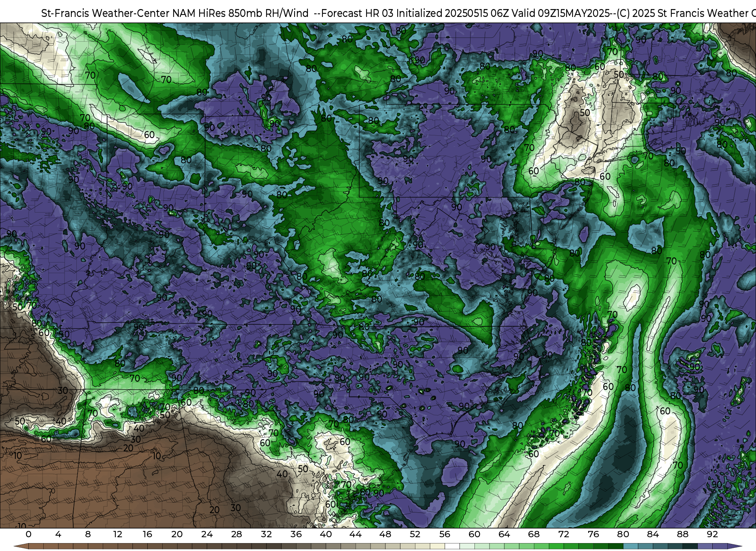Click the colorbar tick label '92'
Viewport: 756px width, 551px height.
712,534
